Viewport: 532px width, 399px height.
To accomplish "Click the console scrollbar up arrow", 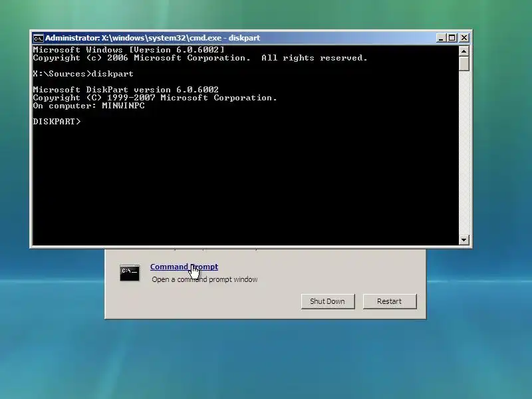I will click(464, 51).
